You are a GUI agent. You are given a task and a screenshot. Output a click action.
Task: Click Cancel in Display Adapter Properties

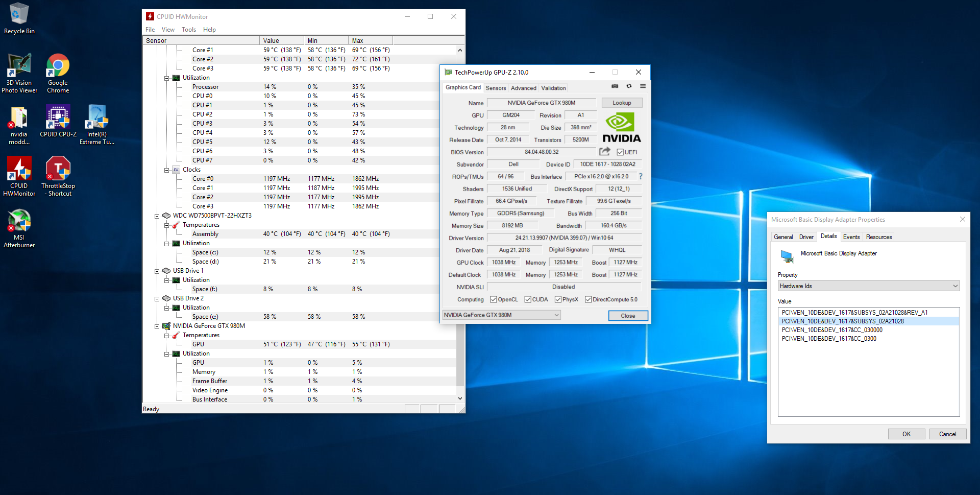[x=947, y=434]
